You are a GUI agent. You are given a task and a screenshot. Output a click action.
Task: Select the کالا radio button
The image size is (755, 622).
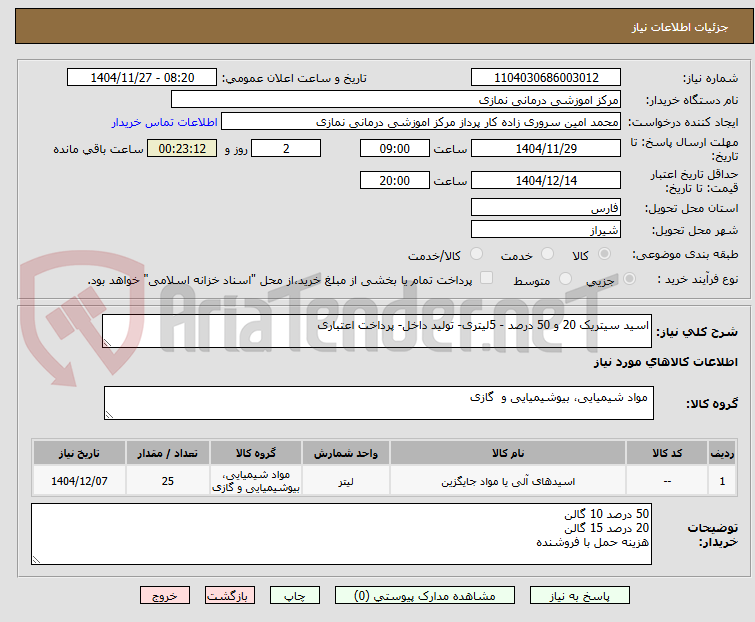[604, 254]
